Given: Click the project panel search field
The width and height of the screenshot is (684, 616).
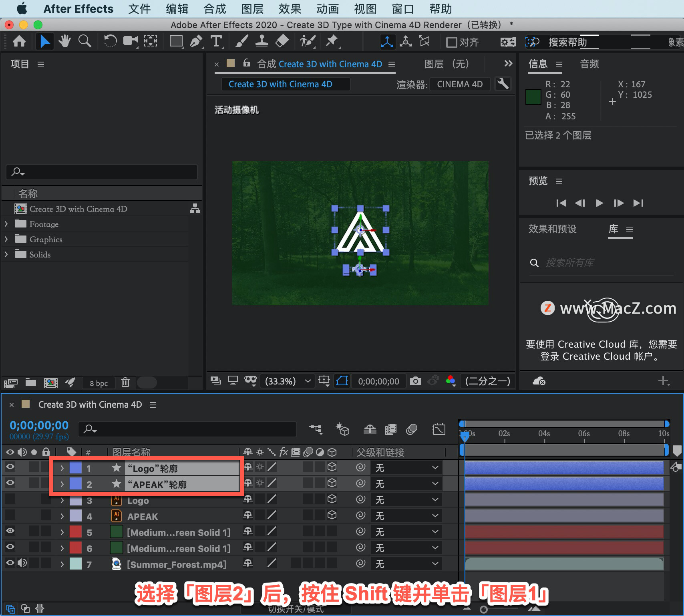Looking at the screenshot, I should [x=102, y=172].
